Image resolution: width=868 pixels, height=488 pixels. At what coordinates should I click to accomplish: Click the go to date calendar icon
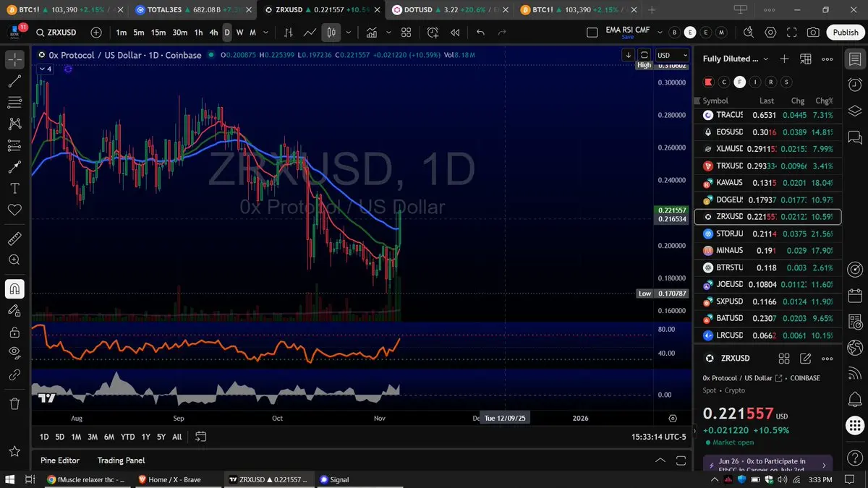tap(201, 437)
